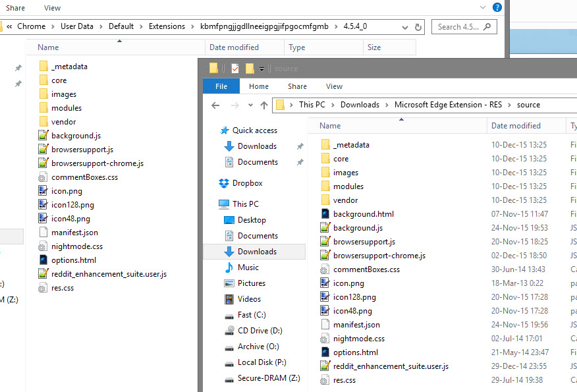This screenshot has width=577, height=392.
Task: Expand chevron after This PC in source breadcrumb
Action: point(333,105)
